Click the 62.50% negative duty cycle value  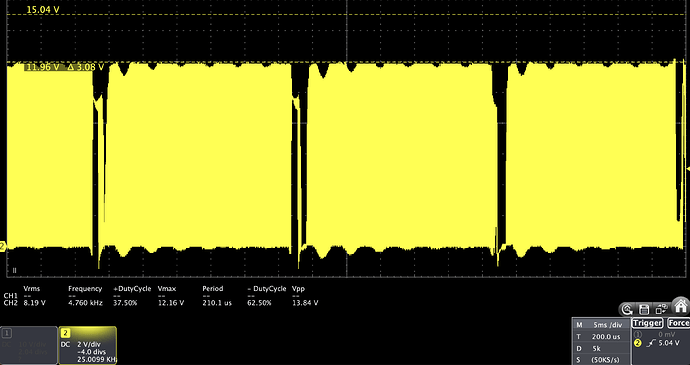(x=259, y=303)
